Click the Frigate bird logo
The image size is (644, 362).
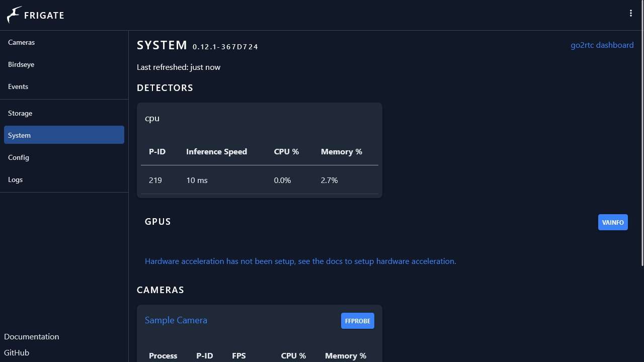[14, 15]
